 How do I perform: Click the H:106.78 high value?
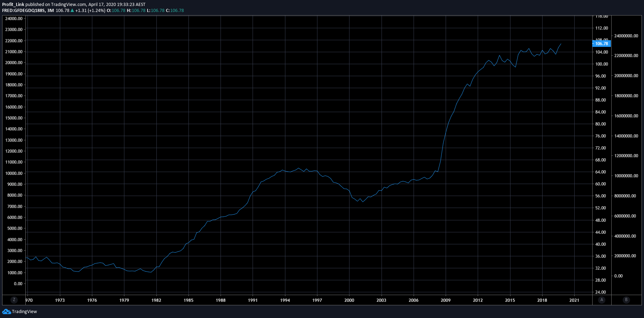pyautogui.click(x=136, y=11)
